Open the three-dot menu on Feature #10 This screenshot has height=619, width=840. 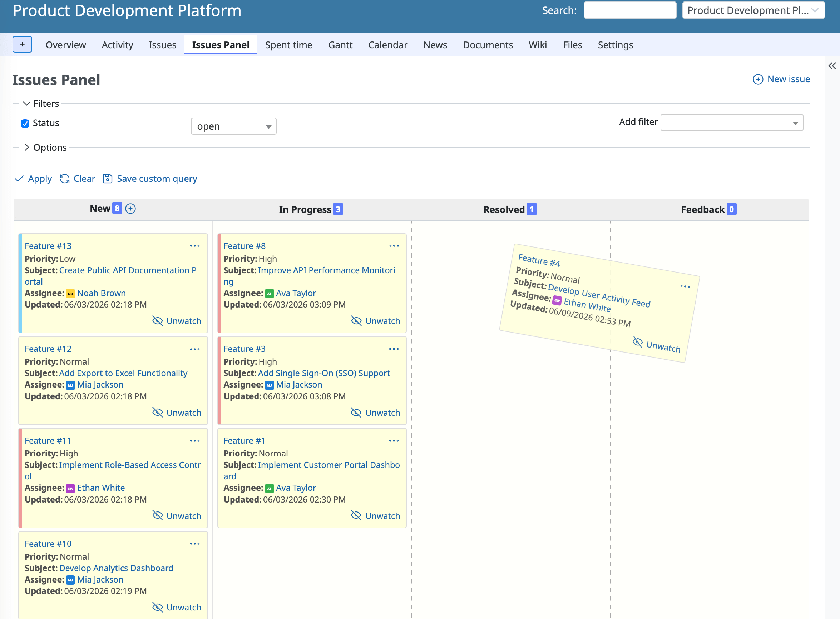point(194,544)
